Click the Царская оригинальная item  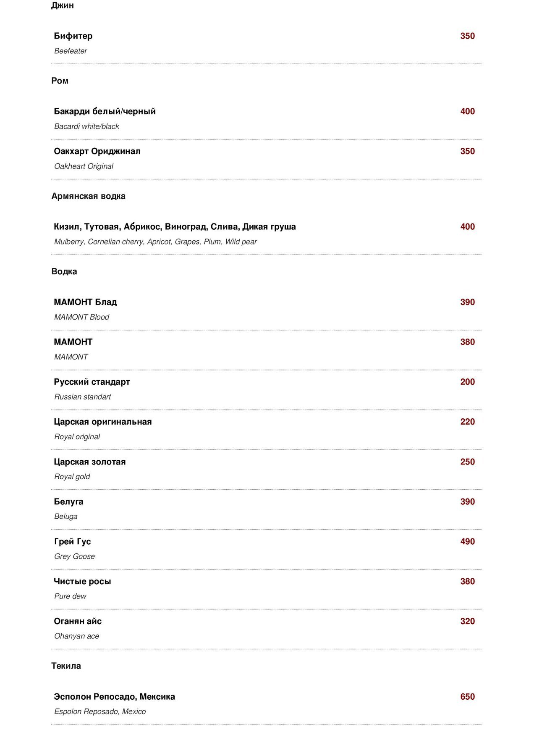point(103,422)
